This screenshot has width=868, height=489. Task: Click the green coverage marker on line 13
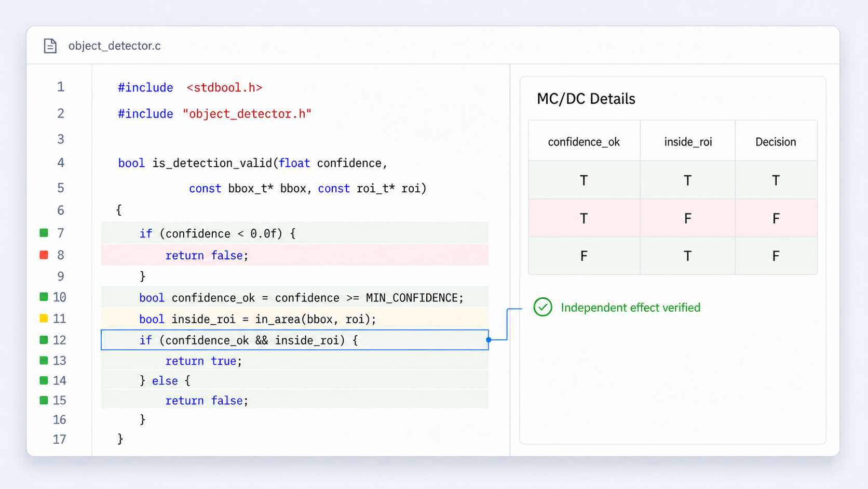tap(44, 360)
